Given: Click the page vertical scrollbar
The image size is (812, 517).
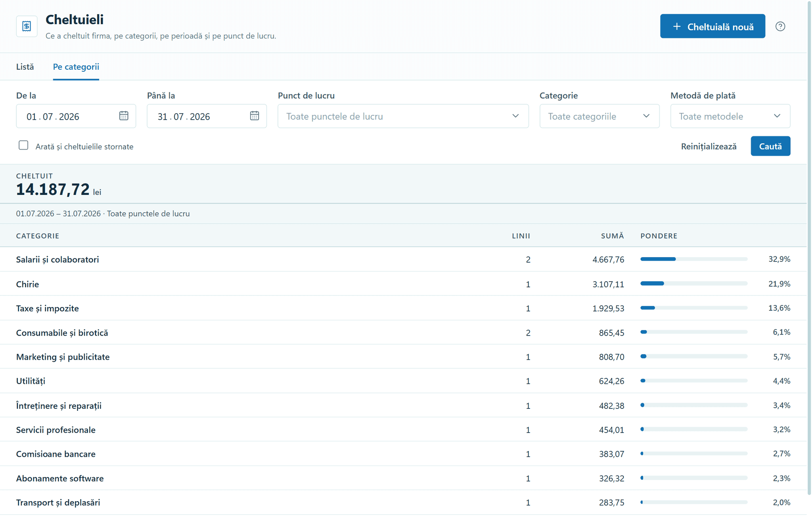Looking at the screenshot, I should pos(809,248).
